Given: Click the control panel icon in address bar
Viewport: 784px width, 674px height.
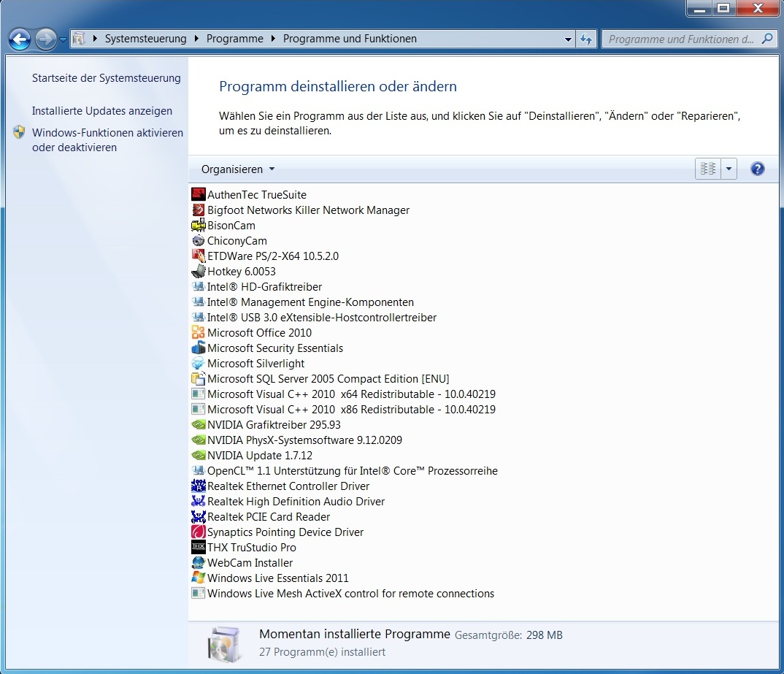Looking at the screenshot, I should (79, 39).
